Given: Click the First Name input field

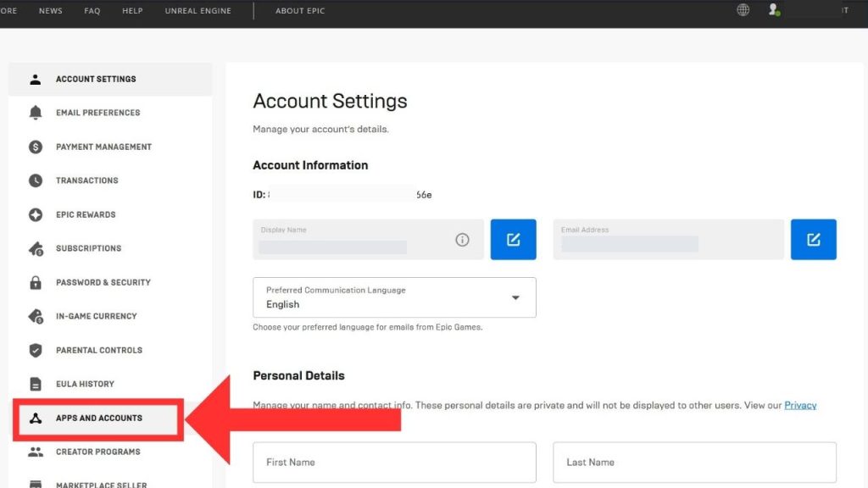Looking at the screenshot, I should [394, 462].
